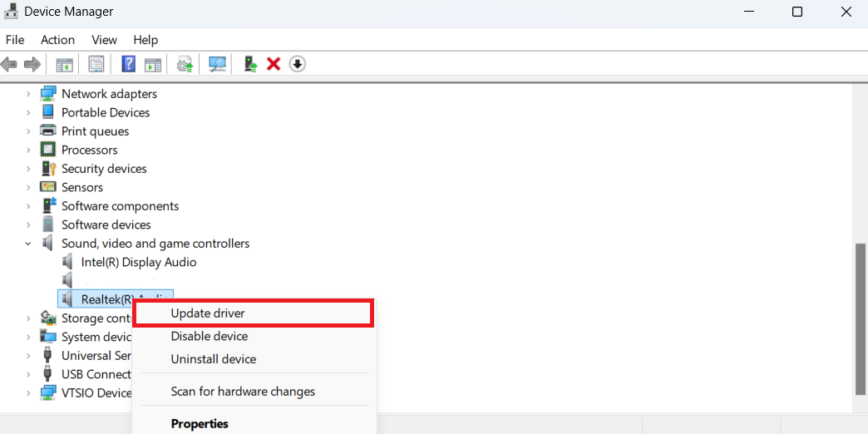Click the Portable Devices category icon

pyautogui.click(x=48, y=112)
